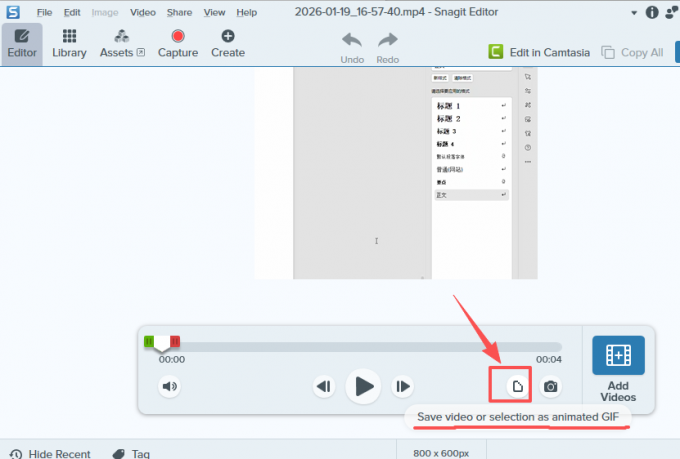
Task: Open the View menu
Action: [x=214, y=13]
